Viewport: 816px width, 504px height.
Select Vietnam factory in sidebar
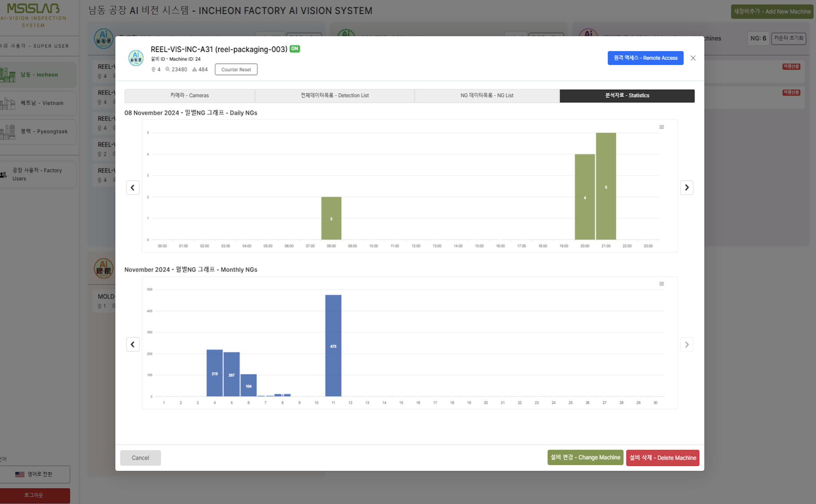pyautogui.click(x=38, y=103)
